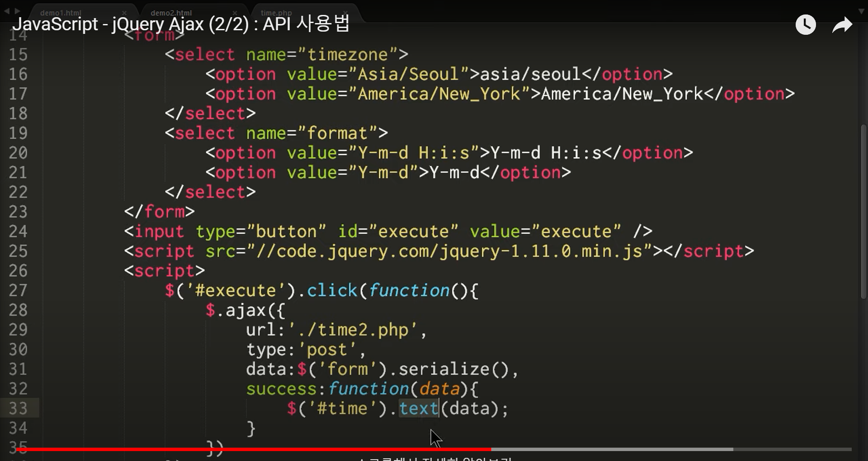The width and height of the screenshot is (868, 461).
Task: Switch to the demo2.html tab
Action: click(x=172, y=13)
